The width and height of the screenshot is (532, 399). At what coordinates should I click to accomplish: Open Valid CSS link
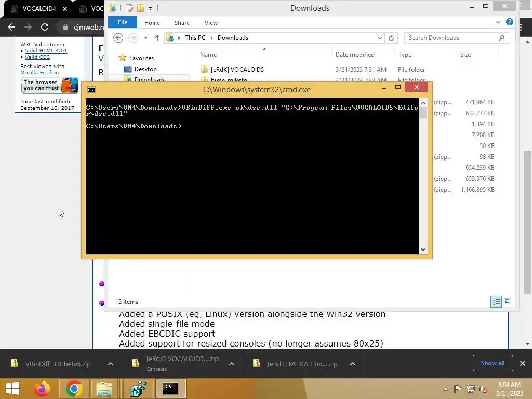click(x=37, y=57)
